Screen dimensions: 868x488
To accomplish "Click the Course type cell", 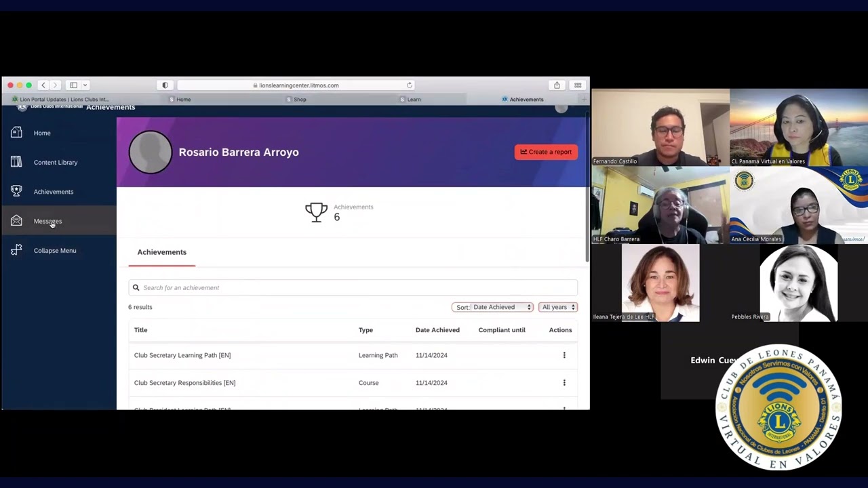I will point(369,383).
